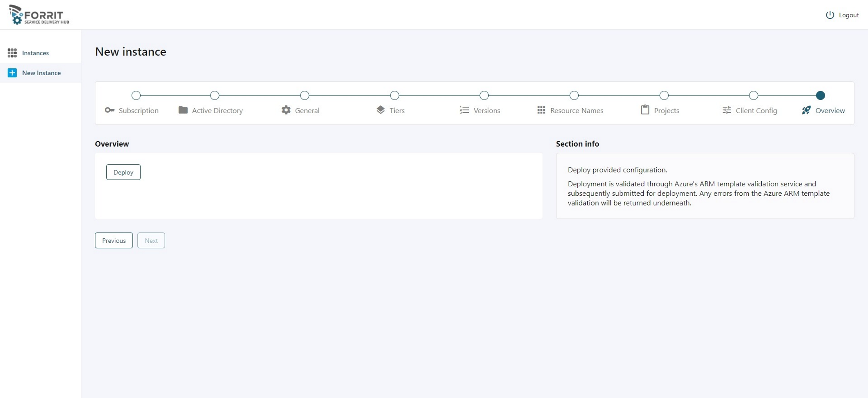Viewport: 868px width, 398px height.
Task: Click the Logout power icon
Action: [x=830, y=15]
